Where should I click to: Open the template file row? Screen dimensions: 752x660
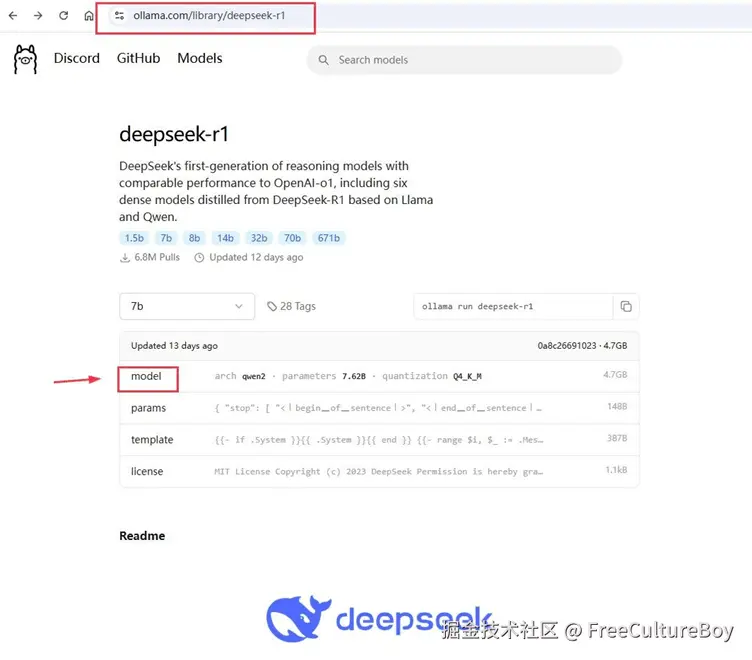379,439
